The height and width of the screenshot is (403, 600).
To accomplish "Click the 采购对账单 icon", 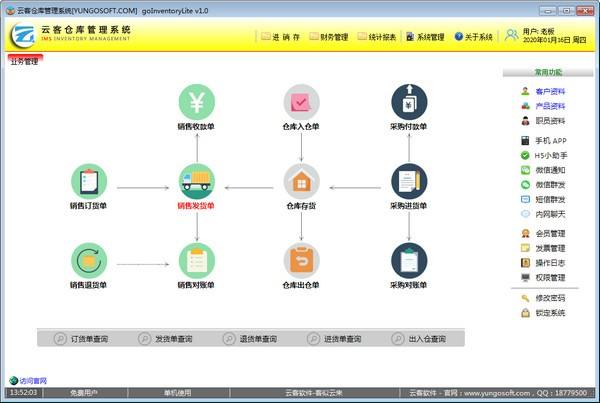I will tap(408, 260).
